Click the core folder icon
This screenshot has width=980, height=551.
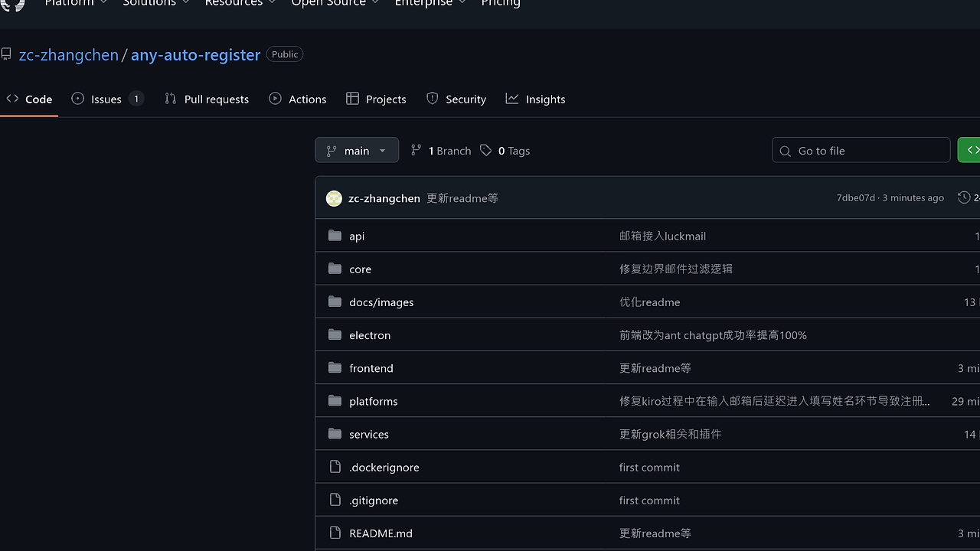(x=335, y=269)
